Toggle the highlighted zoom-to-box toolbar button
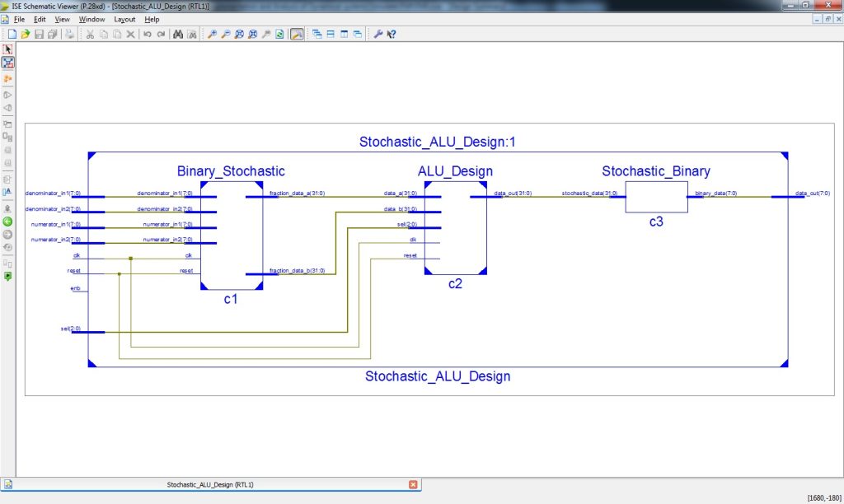844x504 pixels. 297,35
